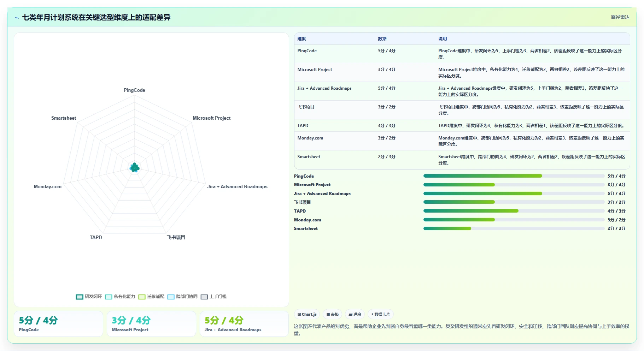644x351 pixels.
Task: Click the footer note paragraph
Action: pyautogui.click(x=462, y=330)
